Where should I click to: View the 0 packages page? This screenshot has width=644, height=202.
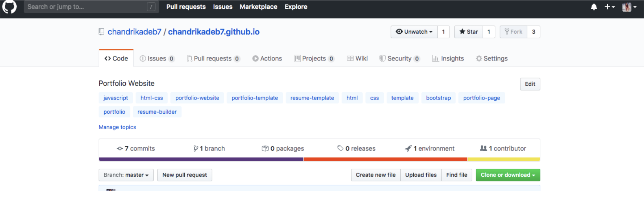tap(283, 148)
